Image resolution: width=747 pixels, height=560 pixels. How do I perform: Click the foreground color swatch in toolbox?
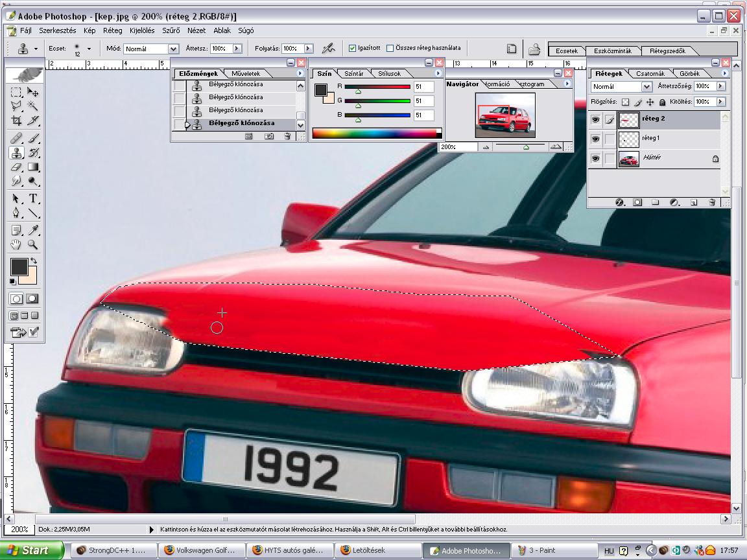click(18, 266)
